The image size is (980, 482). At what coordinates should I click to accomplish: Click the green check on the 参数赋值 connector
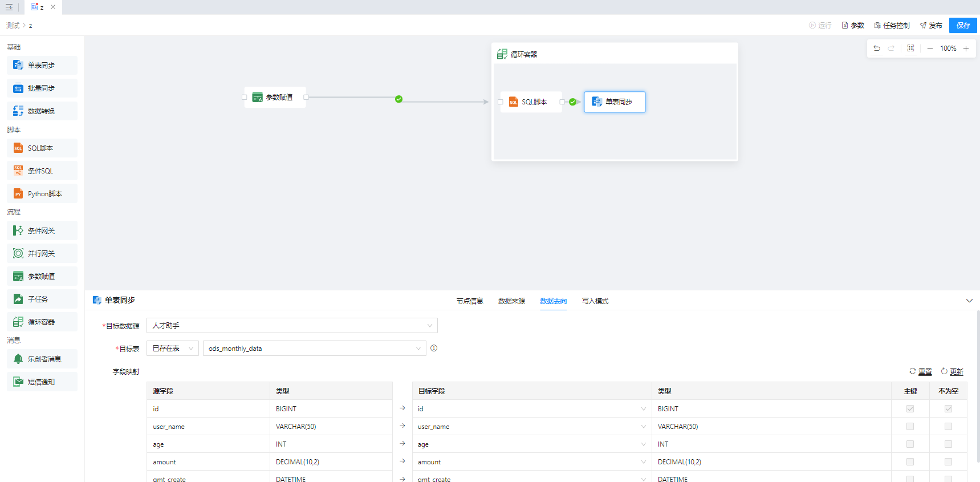tap(398, 99)
